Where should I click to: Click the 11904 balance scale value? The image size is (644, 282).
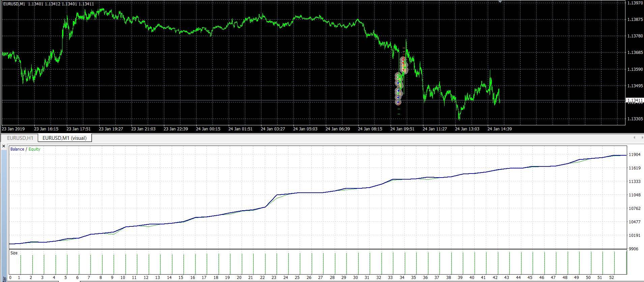click(635, 155)
